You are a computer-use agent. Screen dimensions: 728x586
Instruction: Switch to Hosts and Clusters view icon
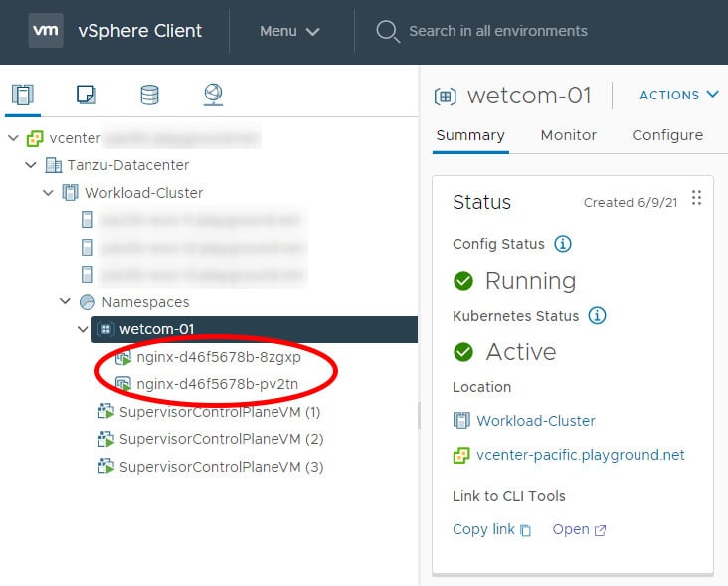23,95
